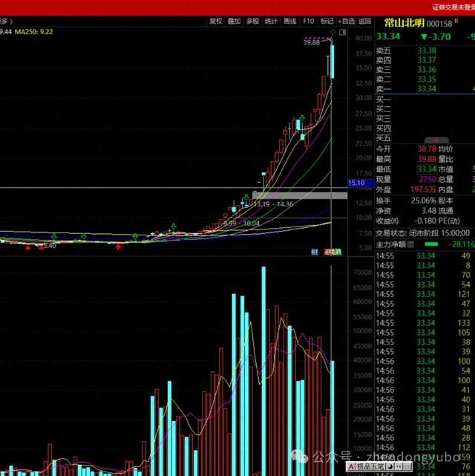Toggle 复权 price adjustment
This screenshot has width=475, height=476.
(x=216, y=22)
